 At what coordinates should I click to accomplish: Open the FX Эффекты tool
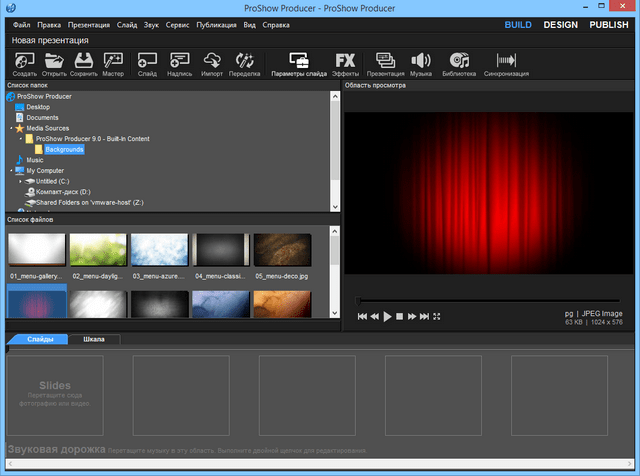(x=346, y=62)
